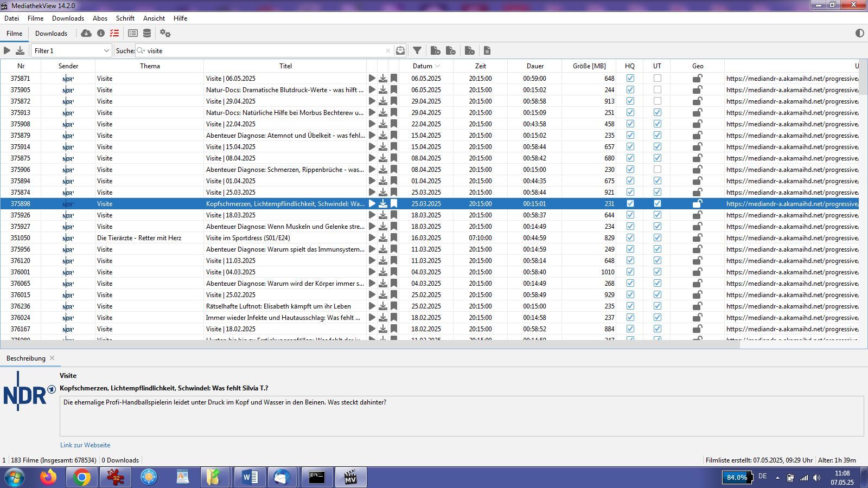Click the Beschreibung tab label
The height and width of the screenshot is (488, 868).
(x=25, y=358)
